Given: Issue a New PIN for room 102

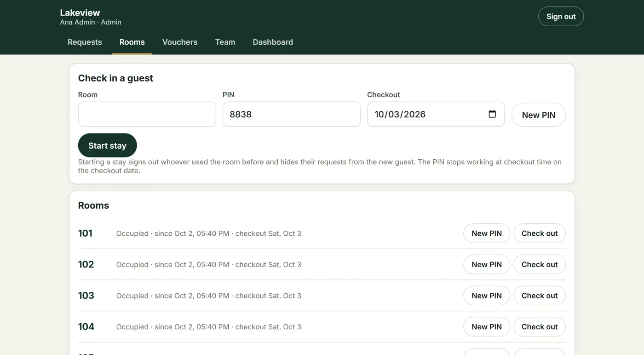Looking at the screenshot, I should (487, 264).
